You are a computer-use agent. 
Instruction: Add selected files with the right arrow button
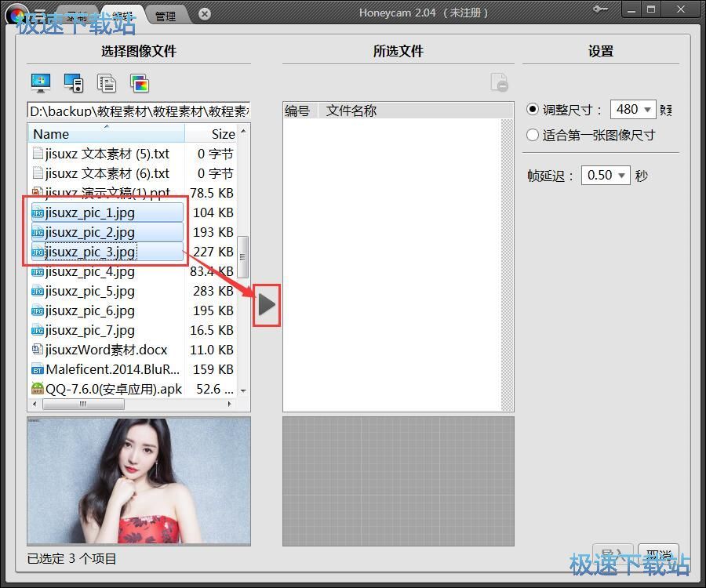click(x=267, y=305)
